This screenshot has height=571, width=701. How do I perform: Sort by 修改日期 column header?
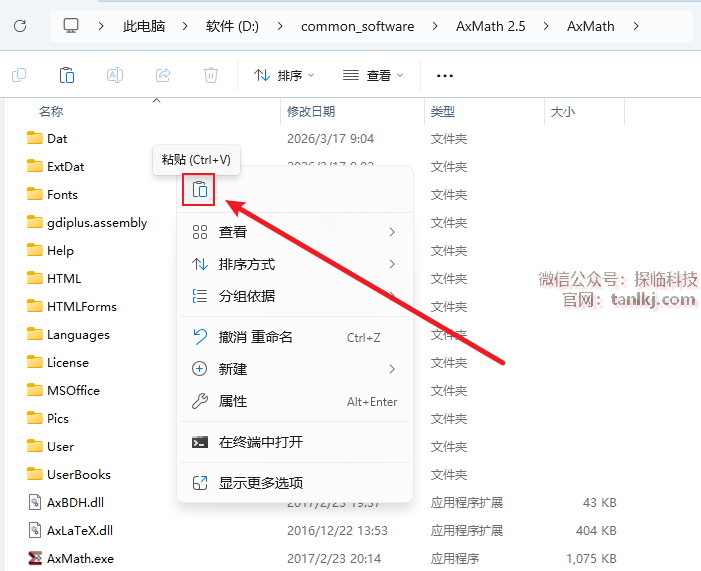[311, 111]
